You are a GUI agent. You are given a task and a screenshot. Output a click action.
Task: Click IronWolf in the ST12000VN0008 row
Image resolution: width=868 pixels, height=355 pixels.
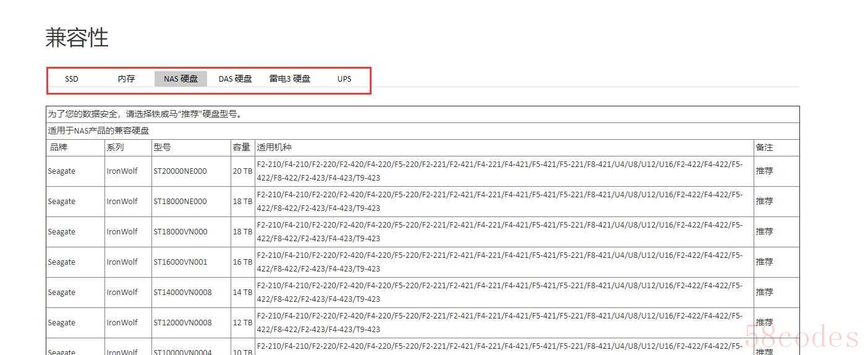pyautogui.click(x=122, y=323)
